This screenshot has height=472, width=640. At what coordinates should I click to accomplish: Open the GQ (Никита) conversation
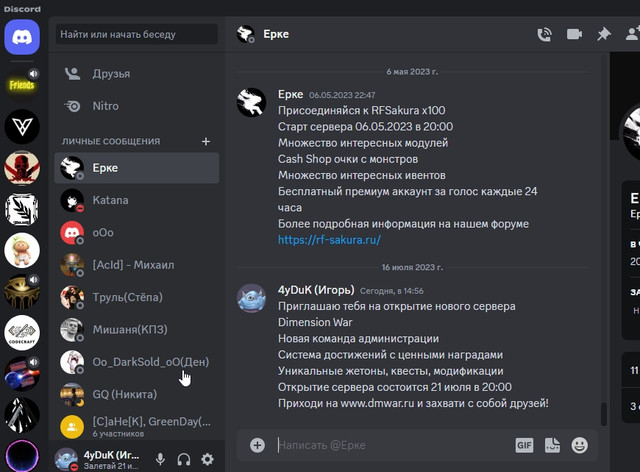[137, 394]
